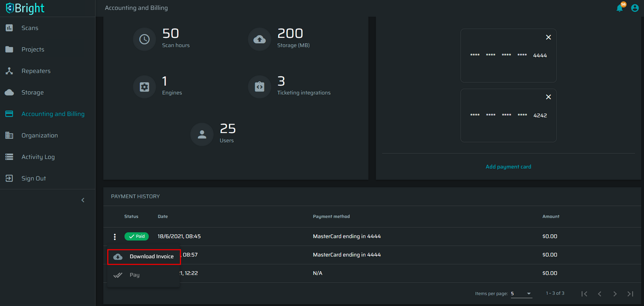Image resolution: width=644 pixels, height=306 pixels.
Task: Click the Add payment card link
Action: 508,167
